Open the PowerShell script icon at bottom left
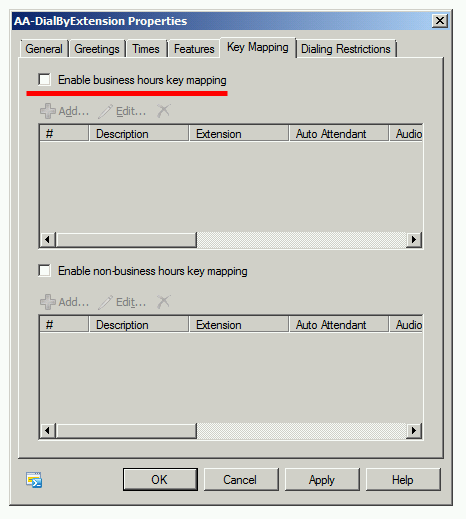466x519 pixels. (x=34, y=480)
